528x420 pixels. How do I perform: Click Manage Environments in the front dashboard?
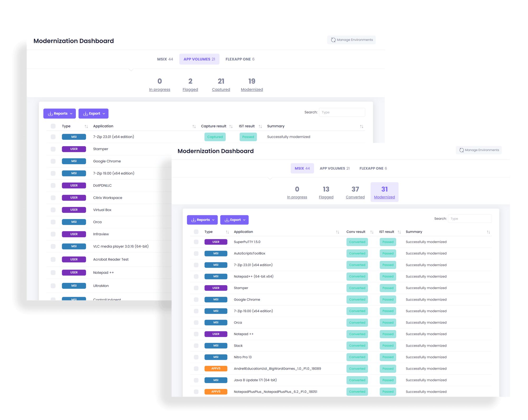[478, 150]
